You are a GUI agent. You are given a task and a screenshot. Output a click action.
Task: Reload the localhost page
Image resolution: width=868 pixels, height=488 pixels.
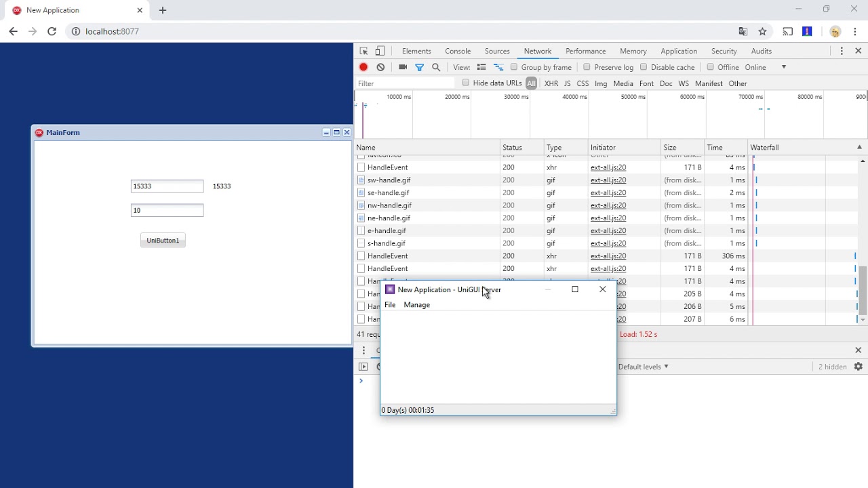click(x=52, y=31)
